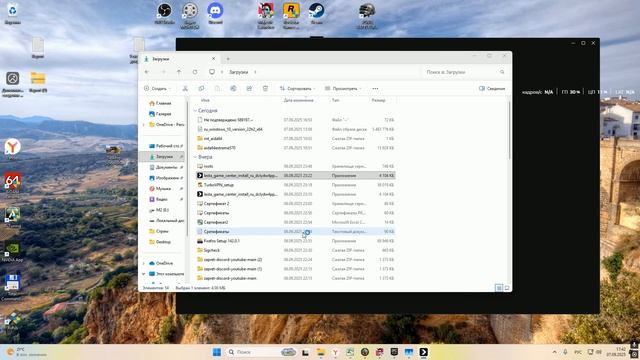640x360 pixels.
Task: Go back using the Explorer back arrow
Action: (x=147, y=72)
